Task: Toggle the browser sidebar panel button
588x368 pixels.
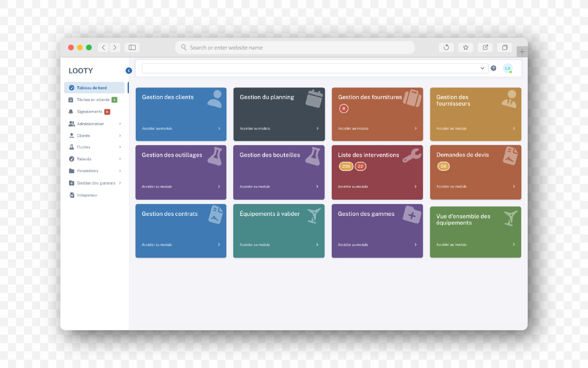Action: [132, 48]
